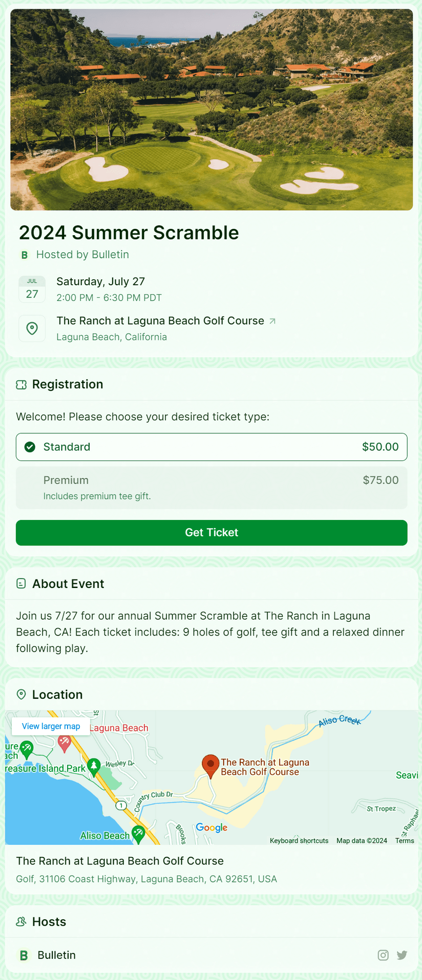Click the external link arrow next to the venue name
422x980 pixels.
[273, 321]
